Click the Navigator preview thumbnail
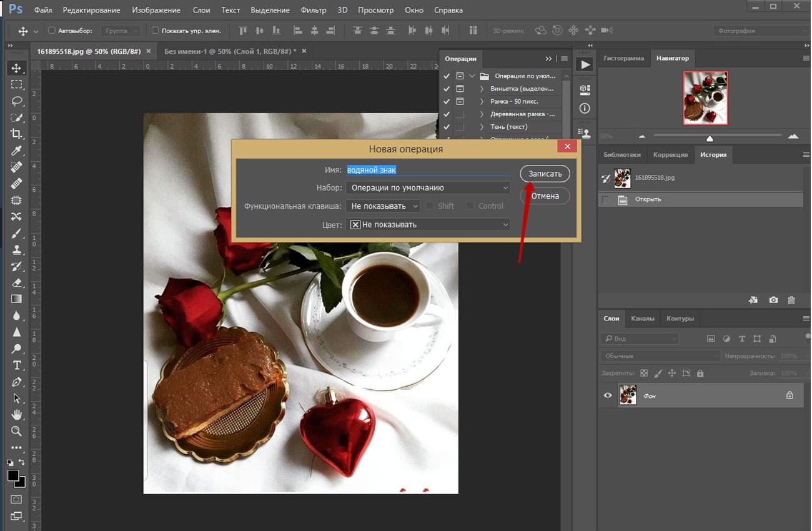Image resolution: width=812 pixels, height=531 pixels. (x=706, y=98)
